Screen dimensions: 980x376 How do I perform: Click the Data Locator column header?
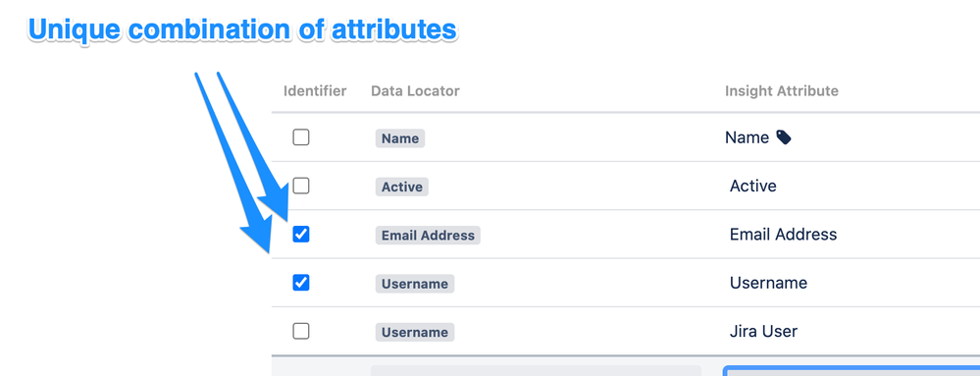point(415,90)
